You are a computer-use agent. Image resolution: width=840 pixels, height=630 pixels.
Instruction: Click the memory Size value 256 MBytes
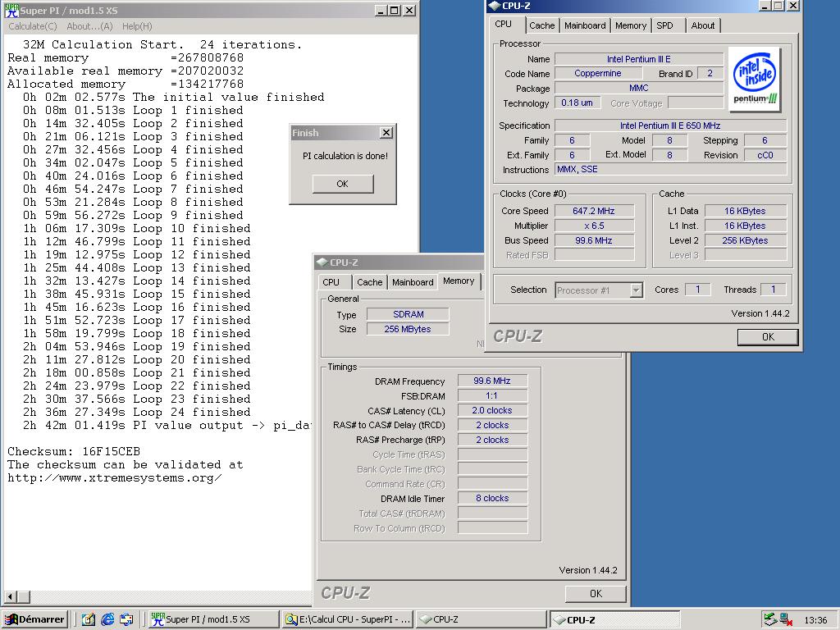pyautogui.click(x=408, y=329)
